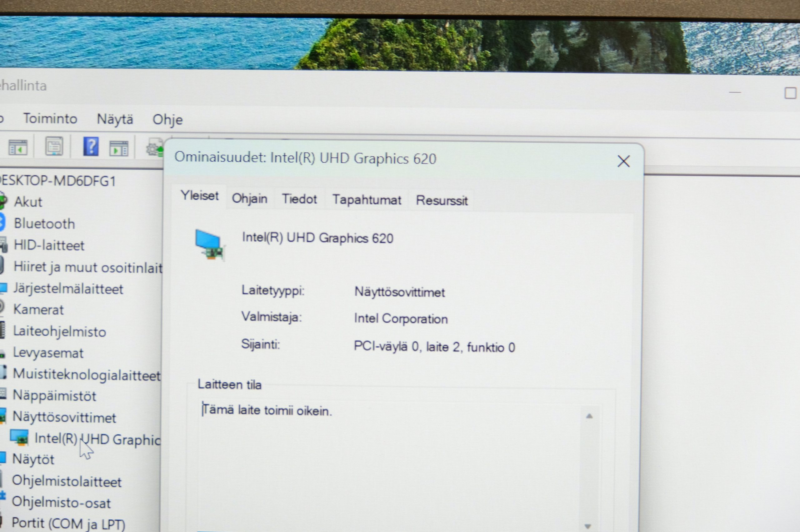The image size is (800, 532).
Task: Click the 'Näyttösovittimet' device type value in dialog
Action: point(399,292)
